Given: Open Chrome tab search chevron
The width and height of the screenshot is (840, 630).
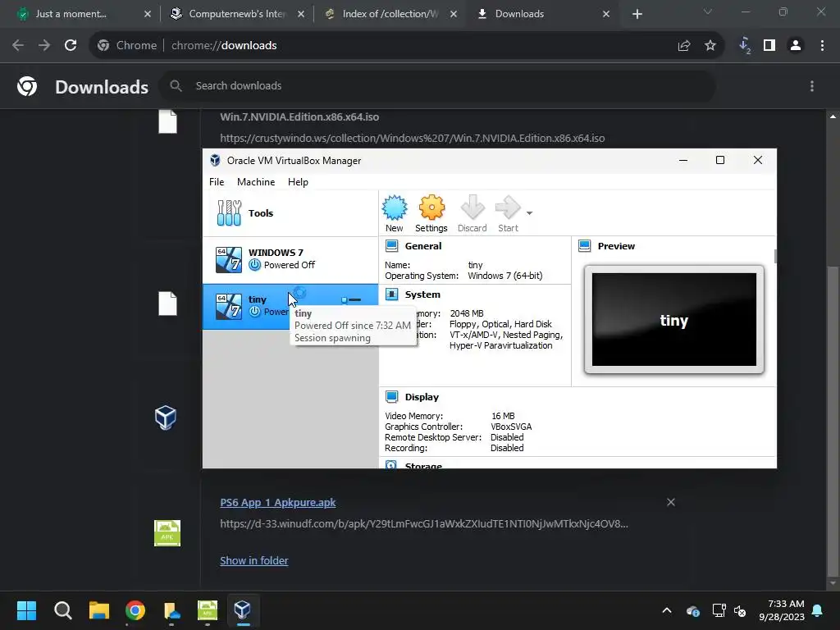Looking at the screenshot, I should coord(708,11).
